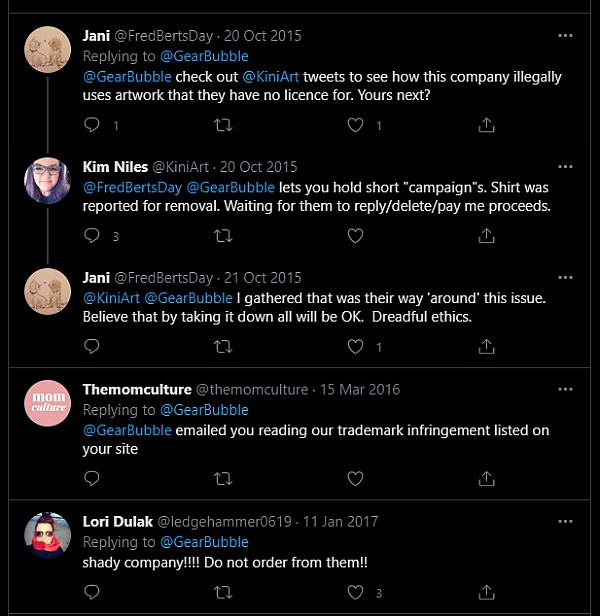Screen dimensions: 600x616
Task: Reply to Themomculture's trademark tweet
Action: [92, 478]
